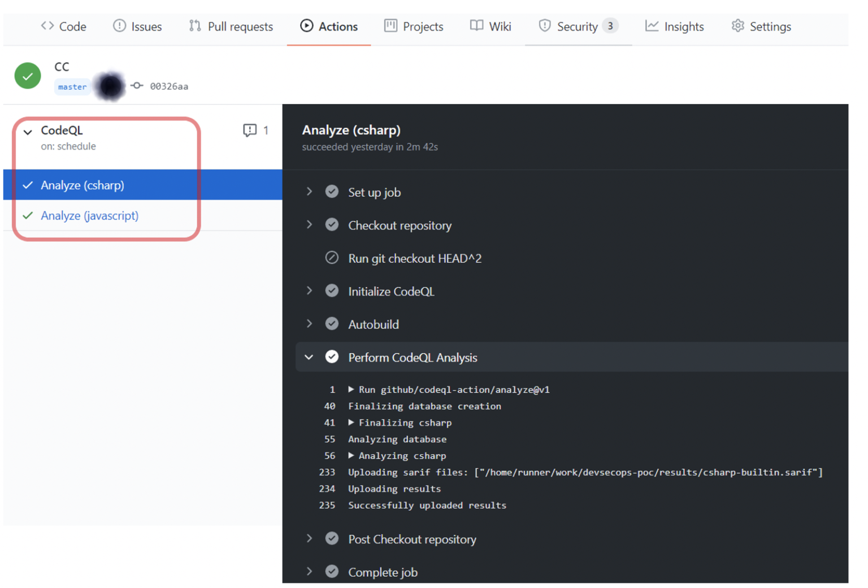Click the Settings gear icon
Screen dimensions: 868x588
(737, 26)
